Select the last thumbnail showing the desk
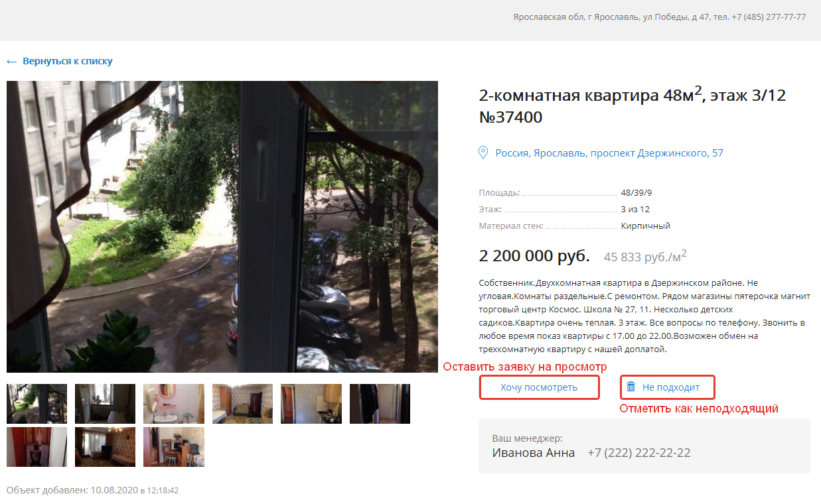Screen dimensions: 821x504 [174, 447]
